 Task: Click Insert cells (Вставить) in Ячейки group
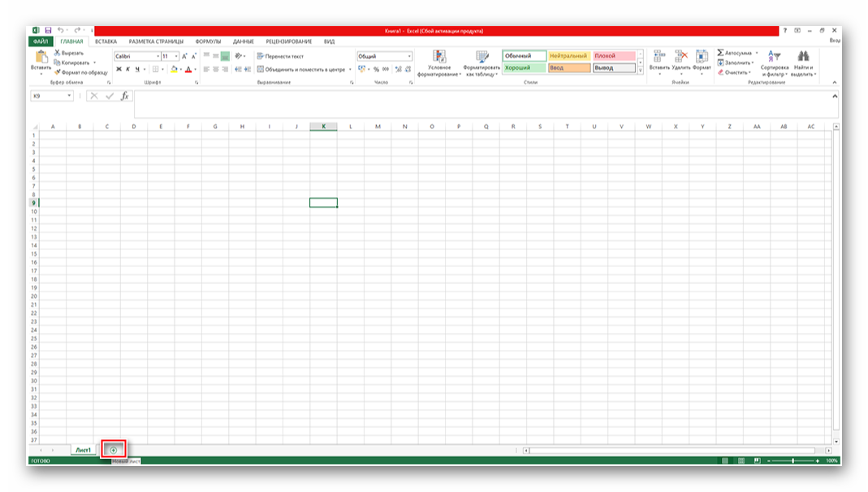click(x=659, y=63)
